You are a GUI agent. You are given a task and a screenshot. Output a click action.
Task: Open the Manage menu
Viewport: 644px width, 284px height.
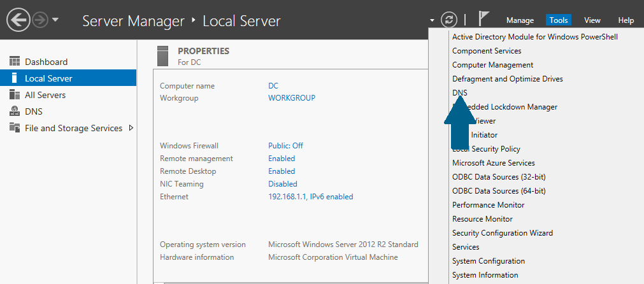520,20
